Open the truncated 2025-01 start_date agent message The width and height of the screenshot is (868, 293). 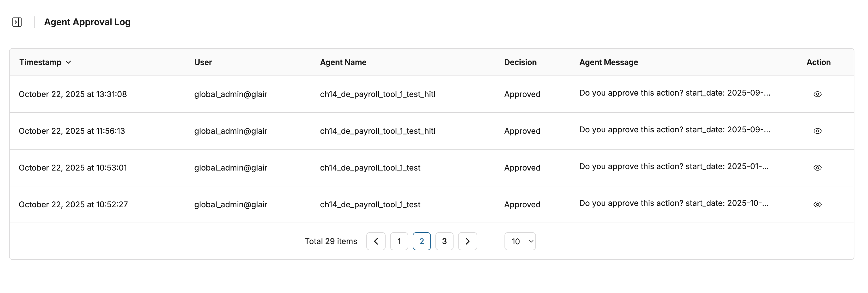point(674,166)
